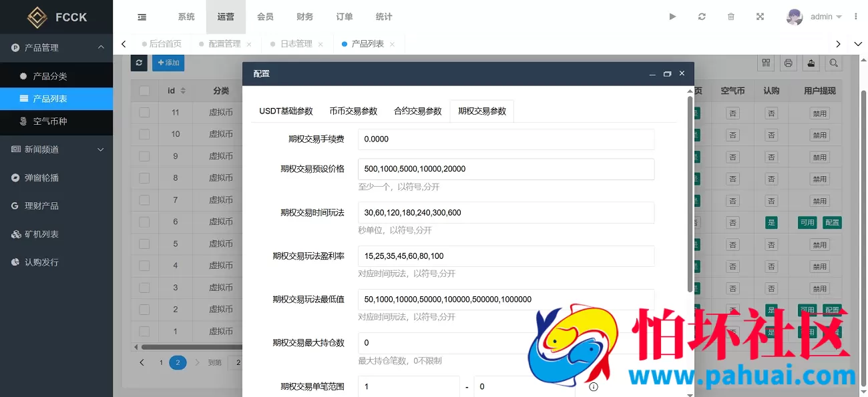The width and height of the screenshot is (868, 397).
Task: Click the 期权交易预设价格 input field
Action: click(x=506, y=169)
